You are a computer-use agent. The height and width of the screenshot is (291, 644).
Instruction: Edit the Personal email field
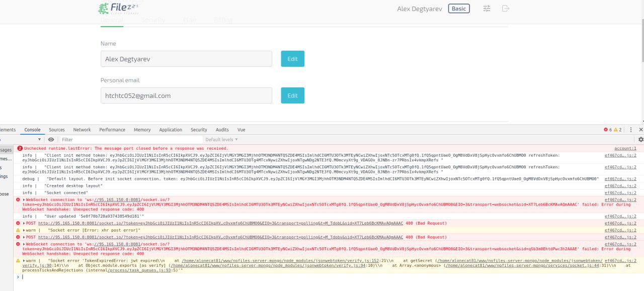pyautogui.click(x=292, y=95)
